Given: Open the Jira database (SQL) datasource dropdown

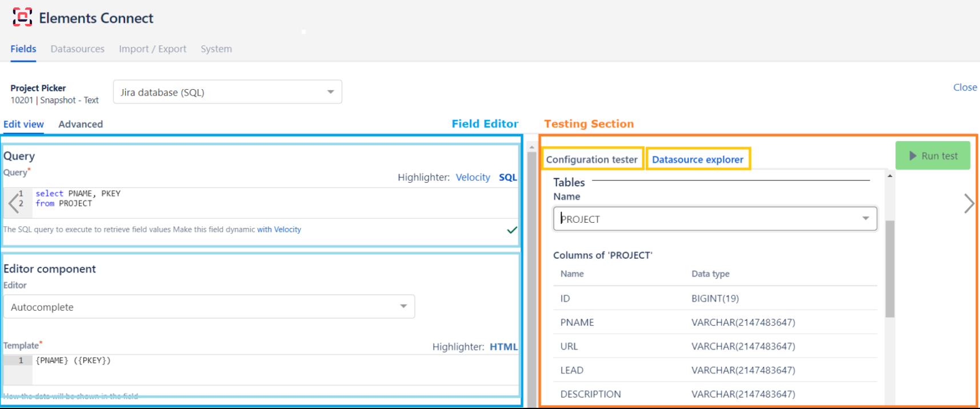Looking at the screenshot, I should 227,92.
